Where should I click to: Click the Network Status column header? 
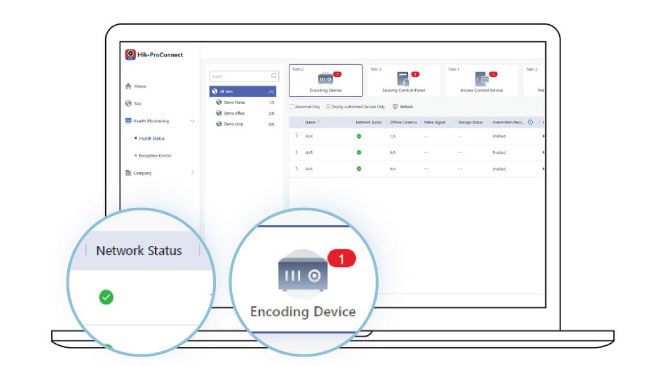pyautogui.click(x=369, y=122)
